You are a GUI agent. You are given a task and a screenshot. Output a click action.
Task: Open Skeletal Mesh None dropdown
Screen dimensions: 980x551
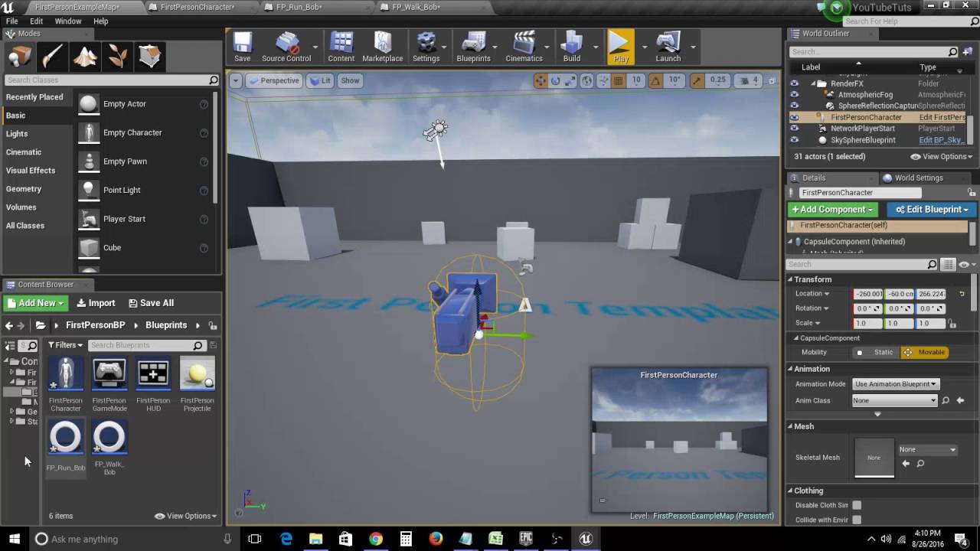[927, 449]
